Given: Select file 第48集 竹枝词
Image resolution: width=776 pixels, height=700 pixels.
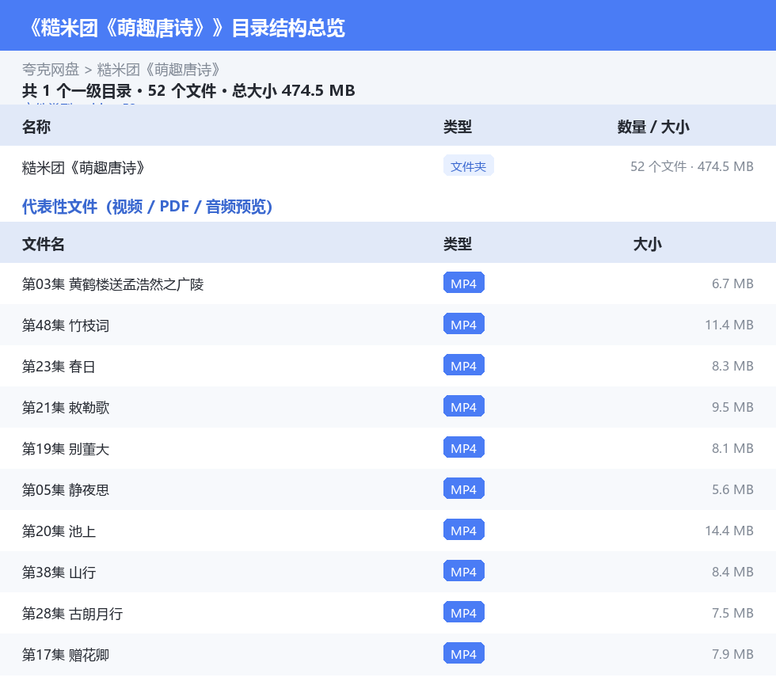Looking at the screenshot, I should click(x=65, y=325).
